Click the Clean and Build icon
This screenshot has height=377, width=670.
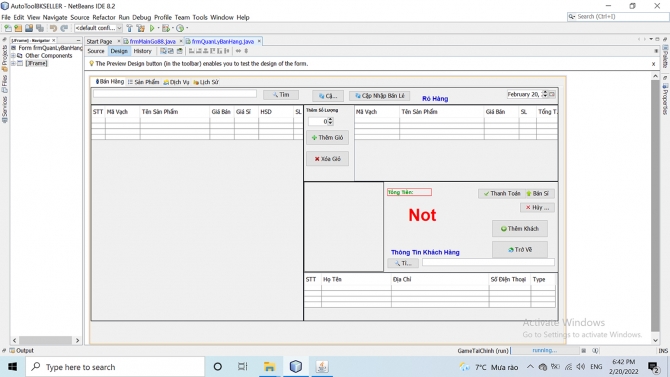click(141, 28)
